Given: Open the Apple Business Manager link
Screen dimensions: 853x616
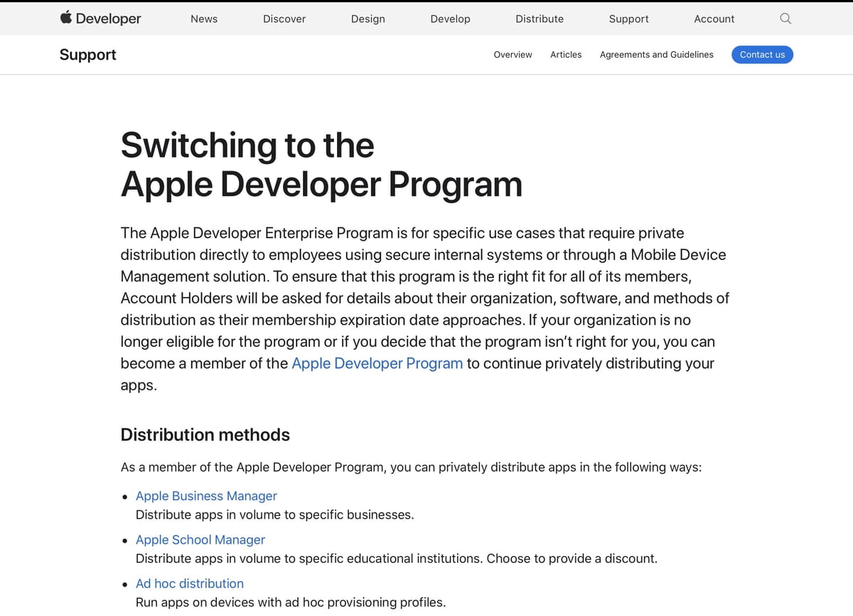Looking at the screenshot, I should click(206, 496).
